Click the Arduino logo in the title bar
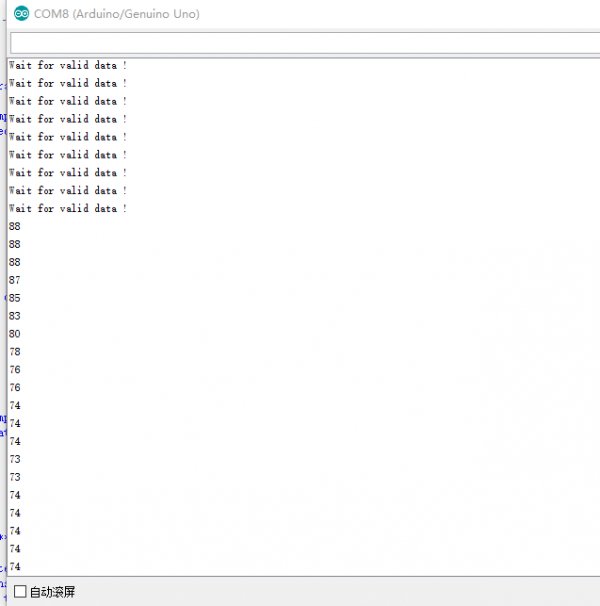The height and width of the screenshot is (606, 600). tap(21, 14)
